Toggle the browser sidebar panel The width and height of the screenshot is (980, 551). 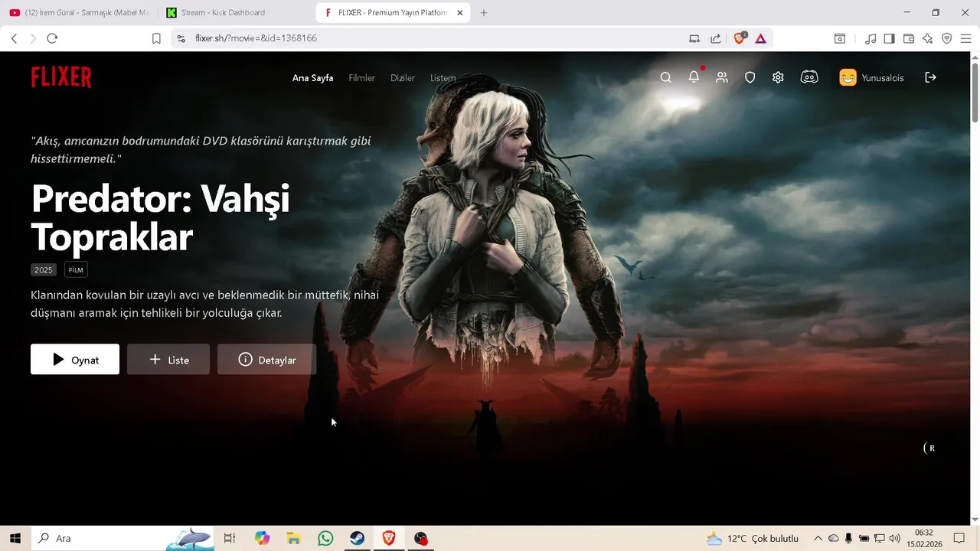[x=889, y=38]
